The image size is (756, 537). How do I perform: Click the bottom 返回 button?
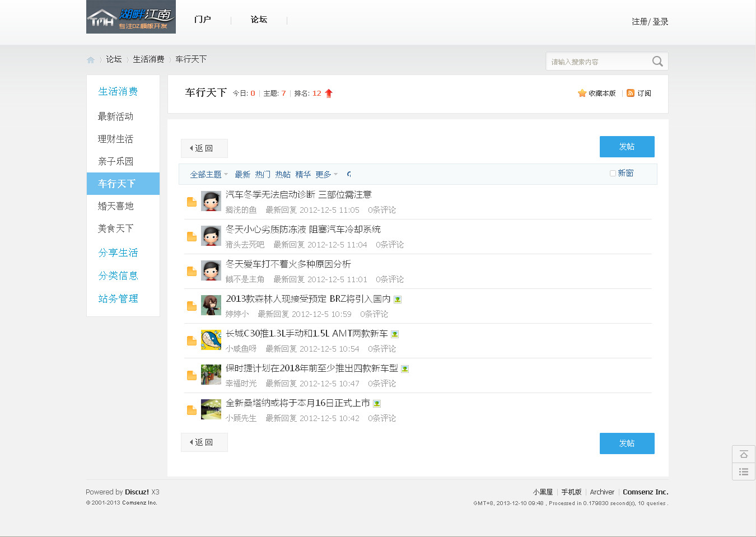tap(204, 442)
